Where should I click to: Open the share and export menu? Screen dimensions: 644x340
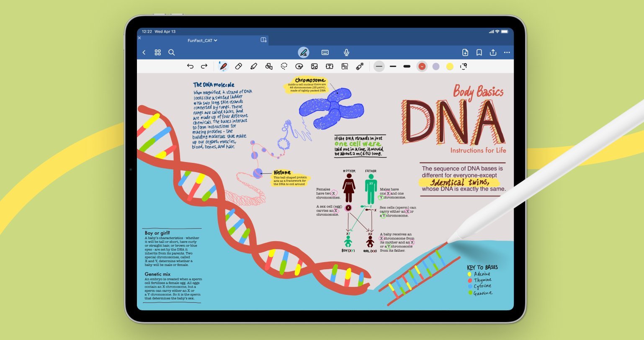(x=493, y=52)
